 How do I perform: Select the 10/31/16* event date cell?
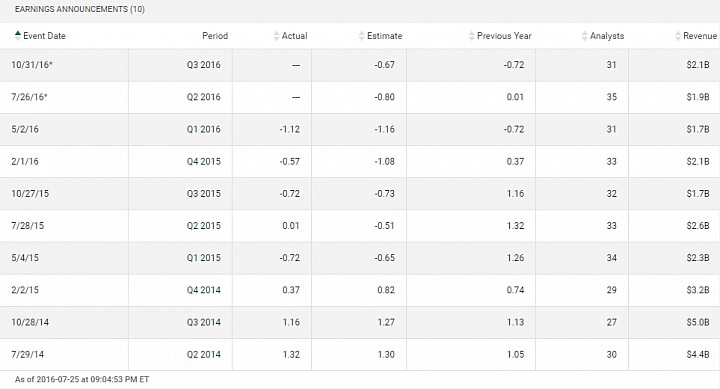64,65
